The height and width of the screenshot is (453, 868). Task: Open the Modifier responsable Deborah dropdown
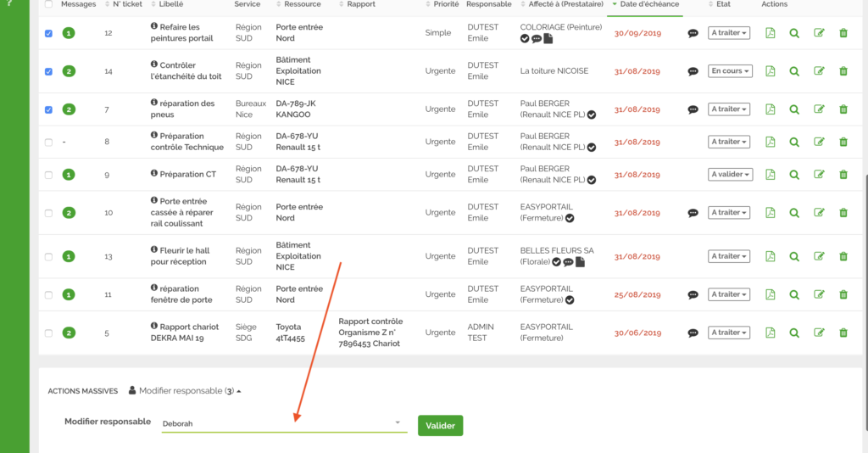click(283, 422)
